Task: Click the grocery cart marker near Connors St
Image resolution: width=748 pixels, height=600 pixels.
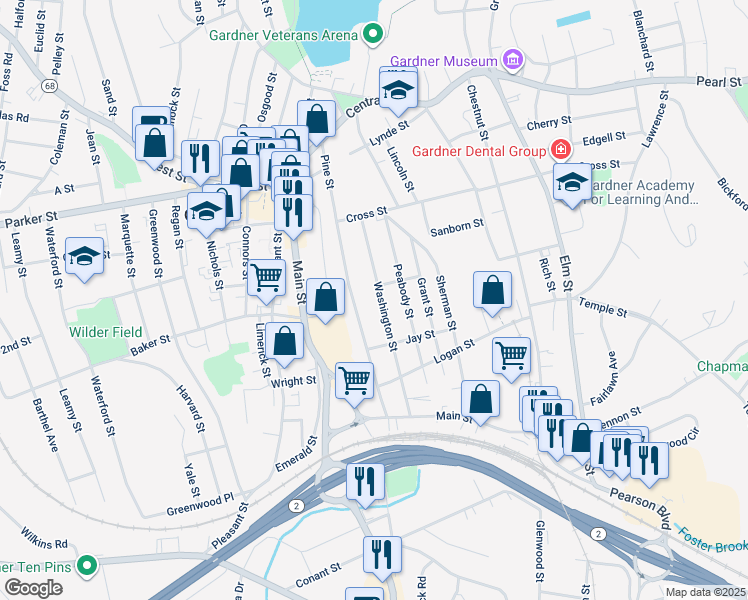Action: pyautogui.click(x=266, y=281)
